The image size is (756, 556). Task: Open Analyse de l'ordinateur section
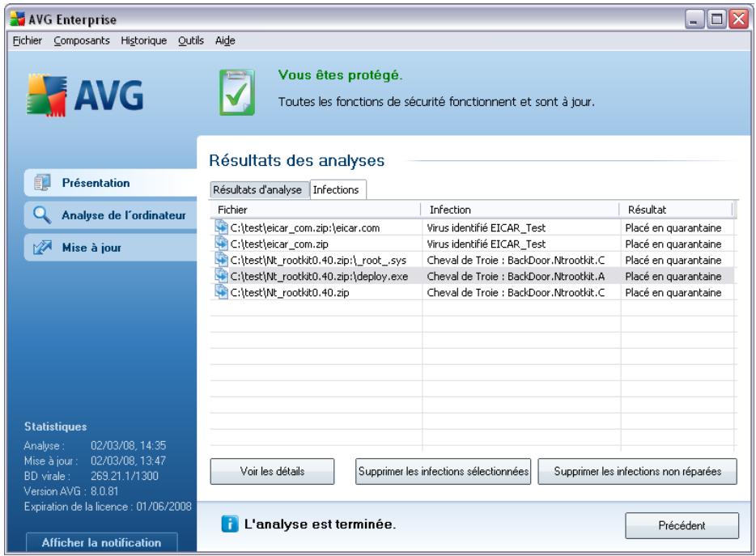pyautogui.click(x=110, y=215)
